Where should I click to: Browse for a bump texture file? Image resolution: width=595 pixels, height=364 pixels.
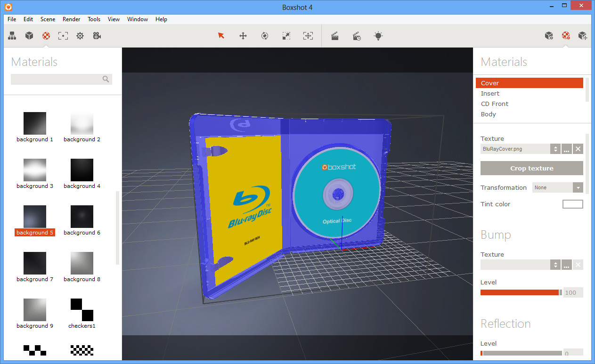pos(567,265)
